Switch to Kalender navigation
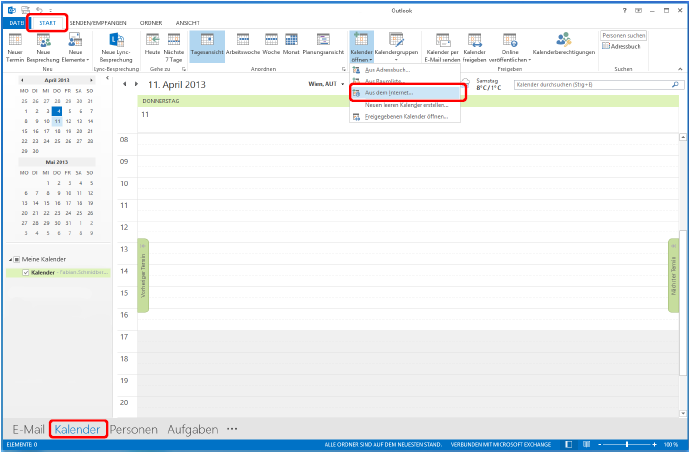 77,429
